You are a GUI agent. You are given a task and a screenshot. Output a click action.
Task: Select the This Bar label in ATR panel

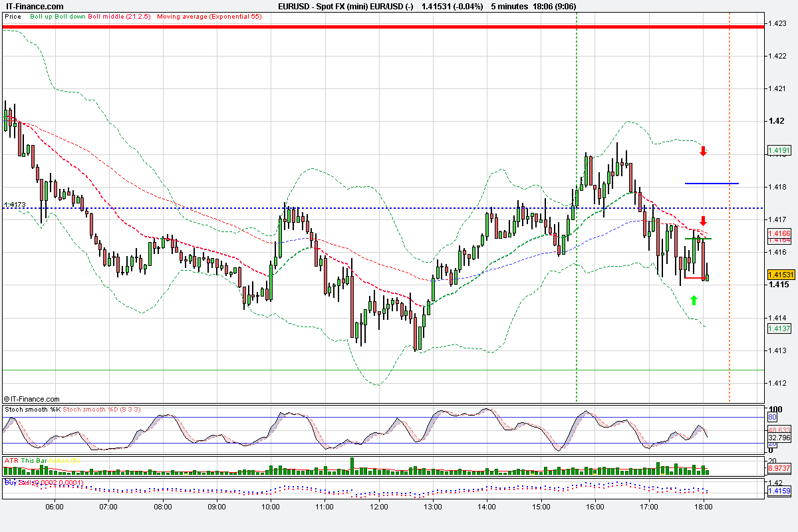[x=33, y=460]
